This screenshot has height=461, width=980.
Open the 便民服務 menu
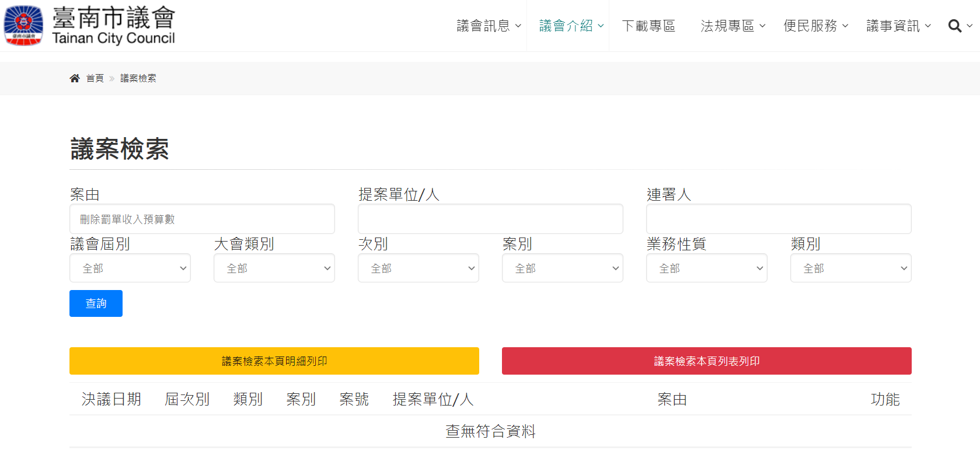pos(815,26)
